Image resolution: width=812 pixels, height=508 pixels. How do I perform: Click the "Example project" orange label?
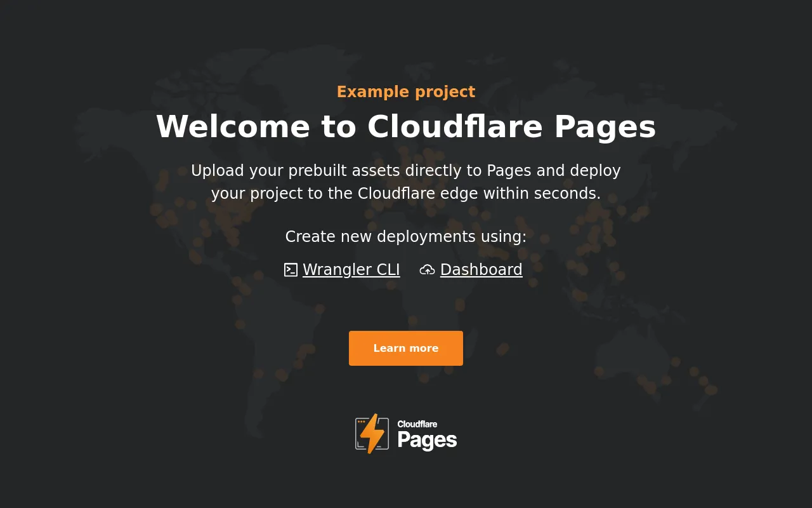[x=406, y=92]
